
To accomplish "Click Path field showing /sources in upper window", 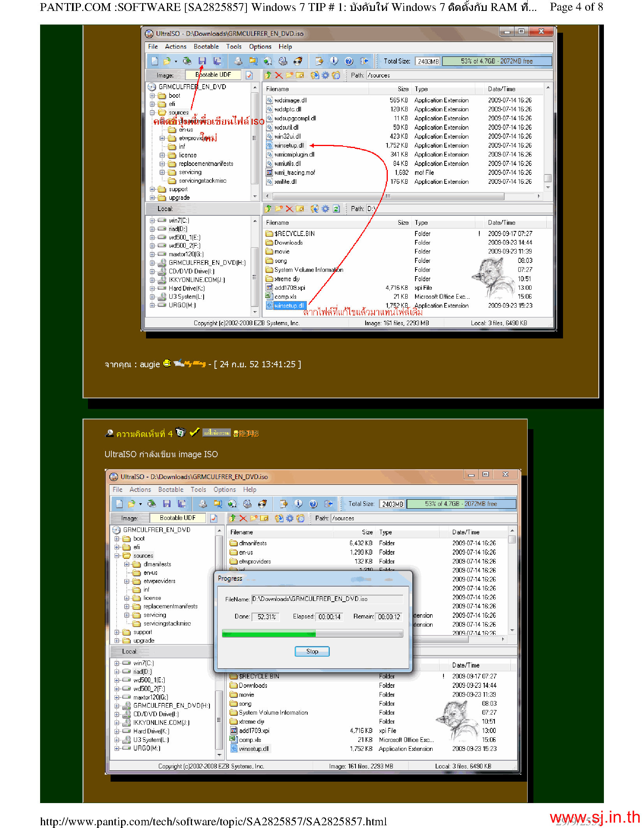I will [x=459, y=75].
